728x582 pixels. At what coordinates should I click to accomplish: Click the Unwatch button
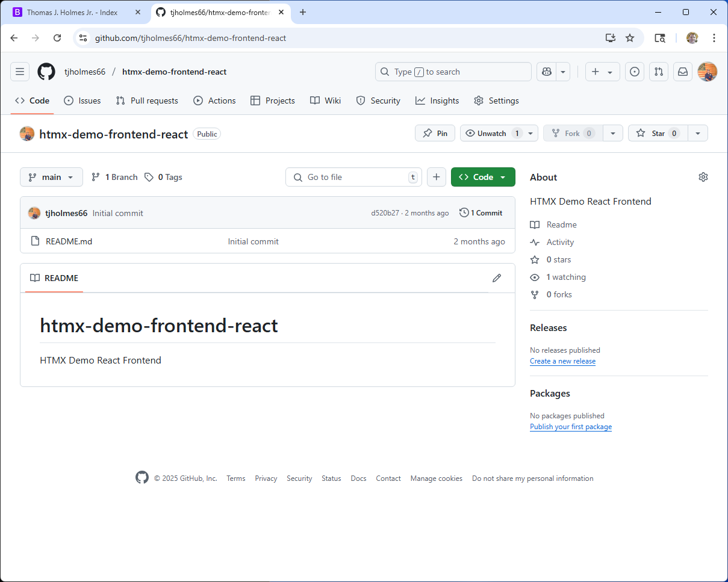click(493, 133)
